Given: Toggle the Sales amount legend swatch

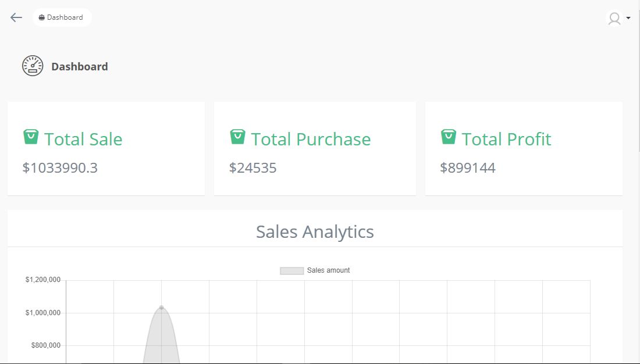Looking at the screenshot, I should [291, 270].
